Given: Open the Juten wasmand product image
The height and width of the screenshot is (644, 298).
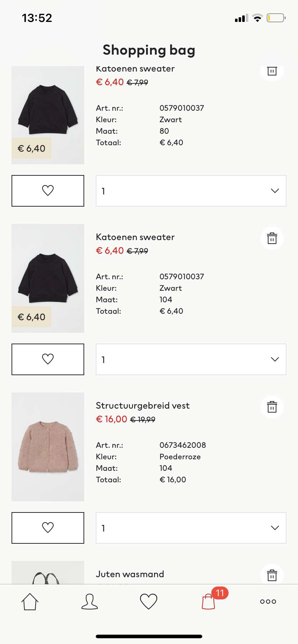Looking at the screenshot, I should click(x=48, y=572).
